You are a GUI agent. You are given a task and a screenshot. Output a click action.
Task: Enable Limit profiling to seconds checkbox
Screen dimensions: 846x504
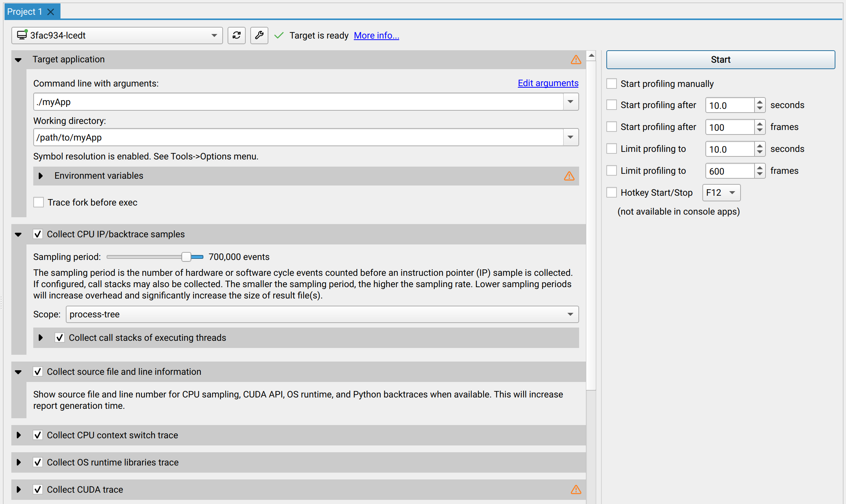pos(612,148)
